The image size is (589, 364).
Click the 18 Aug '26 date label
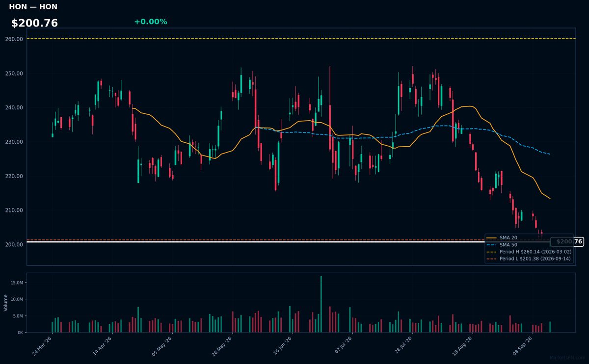[x=462, y=346]
